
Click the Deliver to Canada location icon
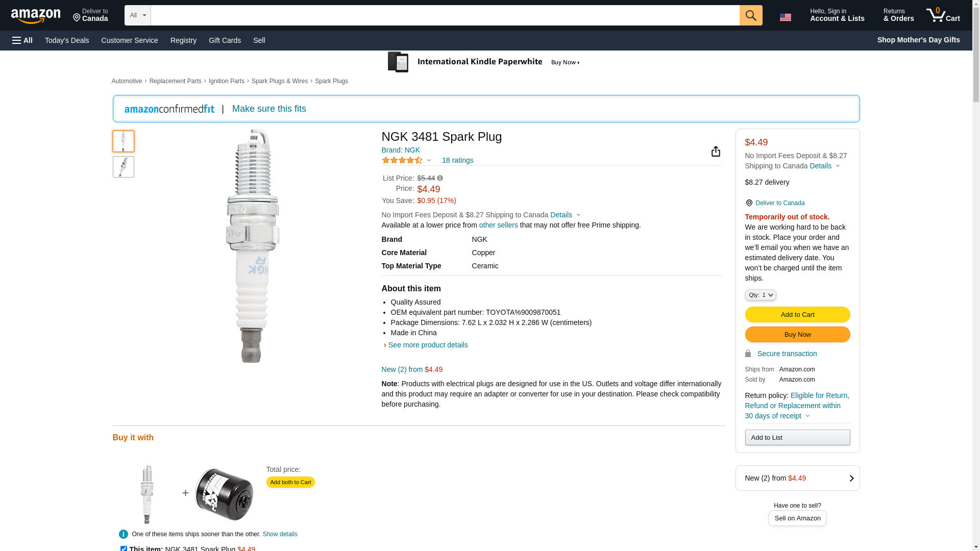coord(749,203)
